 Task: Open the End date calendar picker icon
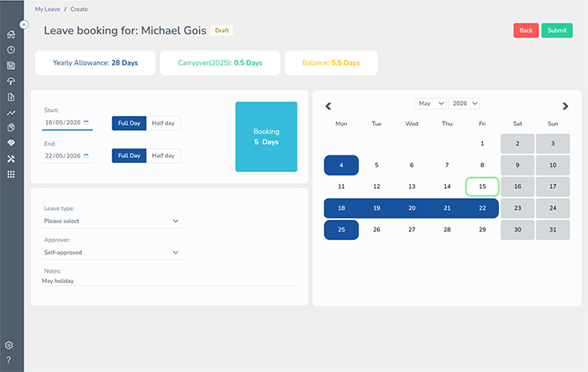point(87,155)
